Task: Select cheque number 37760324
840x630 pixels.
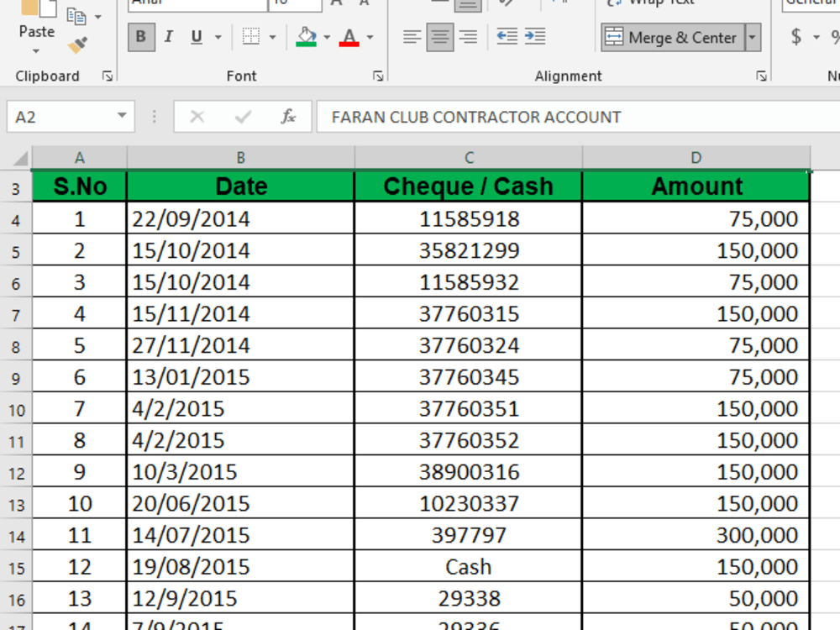Action: click(468, 345)
